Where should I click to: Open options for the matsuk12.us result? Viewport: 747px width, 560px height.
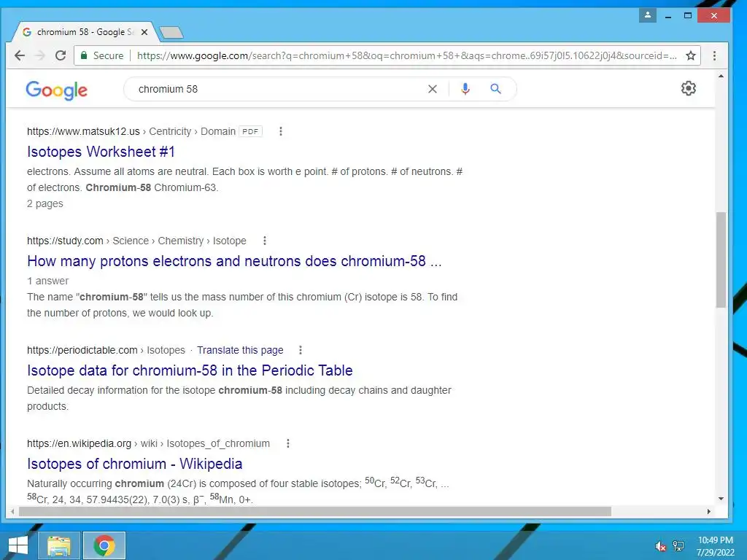[281, 131]
